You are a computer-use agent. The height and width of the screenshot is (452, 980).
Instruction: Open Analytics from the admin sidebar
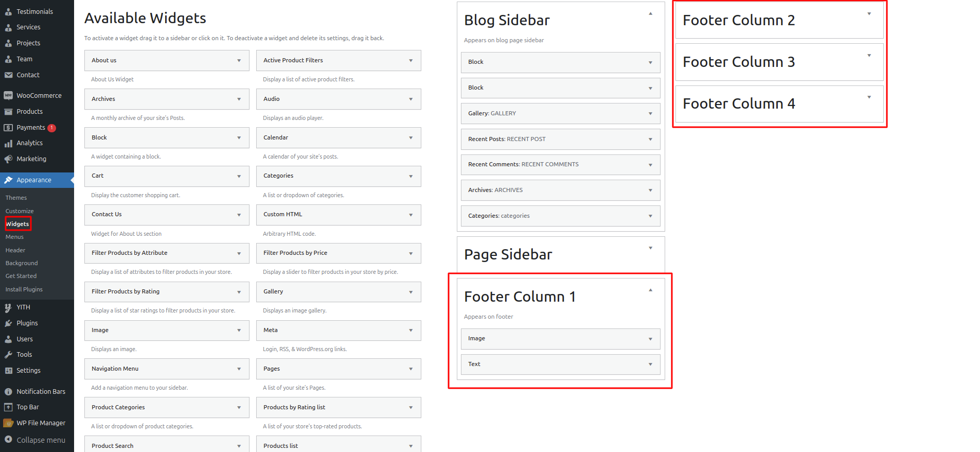9,143
